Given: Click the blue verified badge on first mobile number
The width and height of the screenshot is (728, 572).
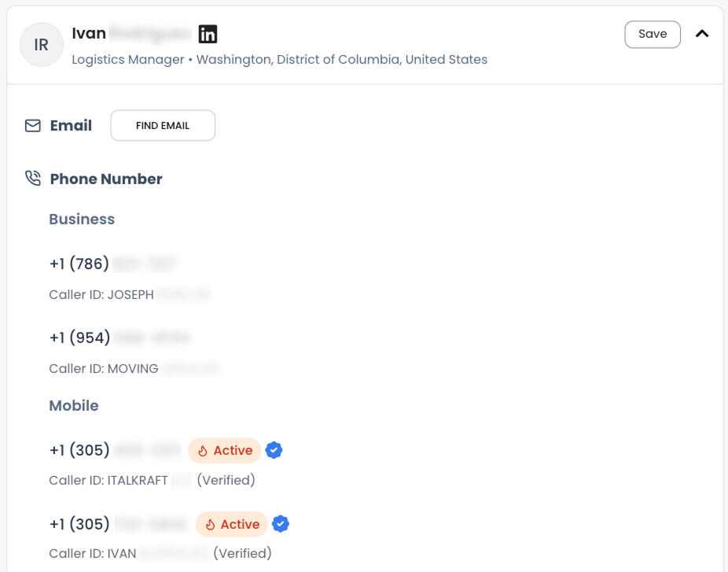Looking at the screenshot, I should click(274, 450).
